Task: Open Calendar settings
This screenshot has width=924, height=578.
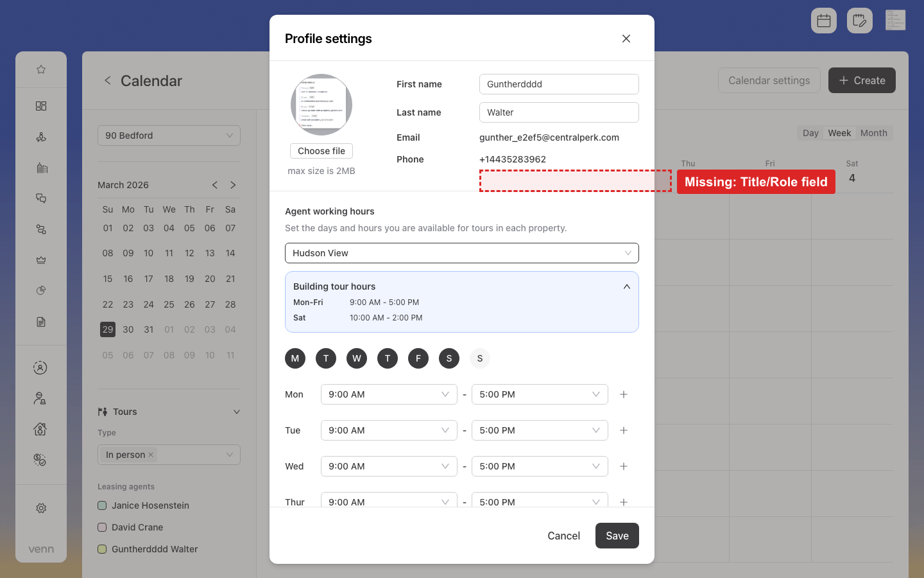Action: point(769,80)
